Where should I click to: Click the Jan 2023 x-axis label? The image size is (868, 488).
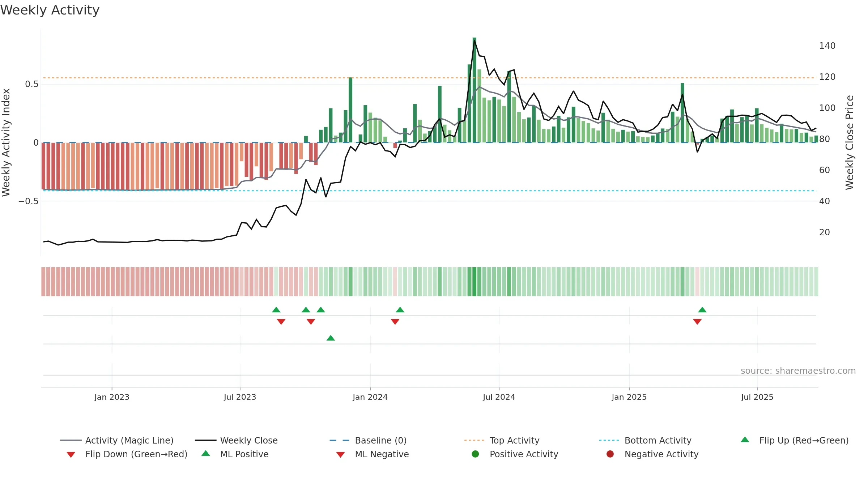click(112, 397)
